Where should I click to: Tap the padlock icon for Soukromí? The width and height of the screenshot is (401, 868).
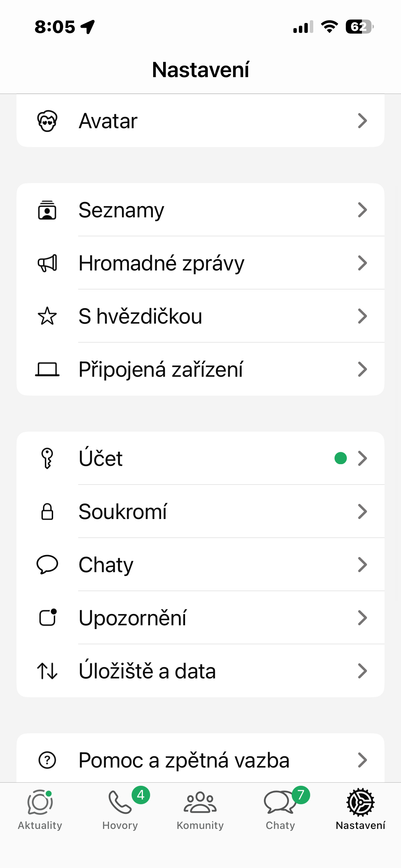[47, 511]
